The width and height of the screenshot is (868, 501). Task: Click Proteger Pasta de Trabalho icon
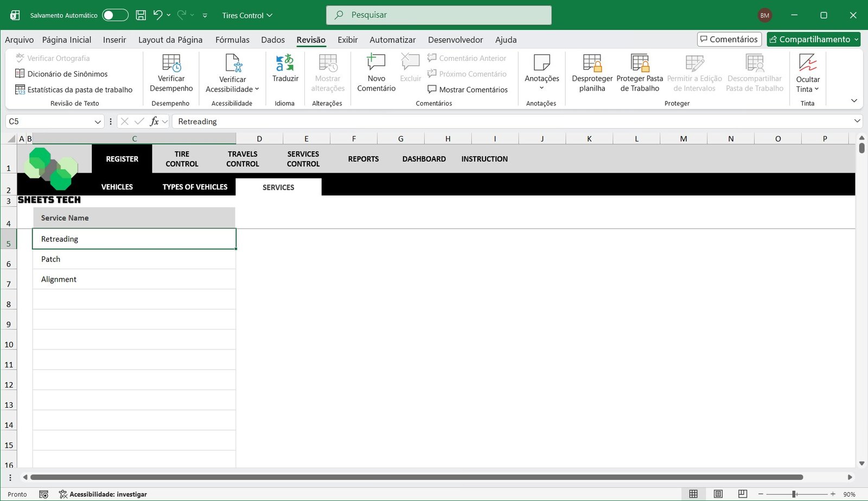coord(640,63)
